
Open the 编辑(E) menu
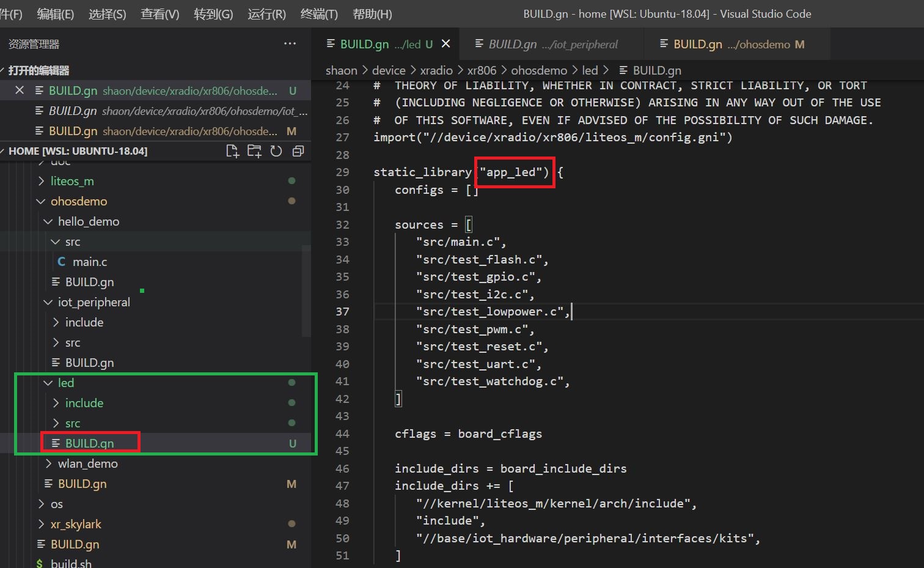pos(55,14)
